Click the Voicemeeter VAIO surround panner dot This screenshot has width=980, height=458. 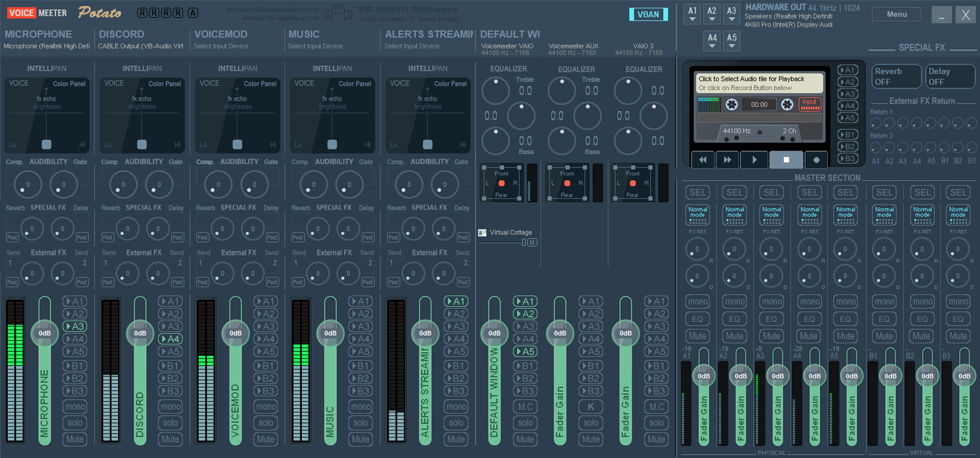click(502, 183)
